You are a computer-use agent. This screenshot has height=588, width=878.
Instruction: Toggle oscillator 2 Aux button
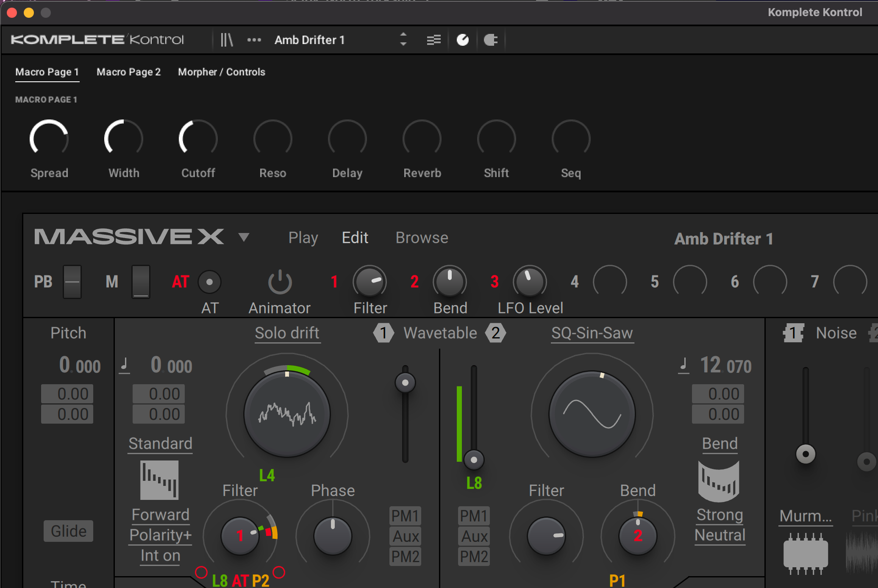474,537
